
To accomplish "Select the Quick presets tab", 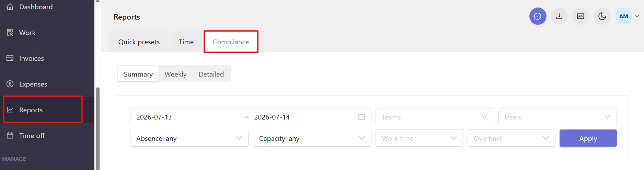I will coord(139,42).
